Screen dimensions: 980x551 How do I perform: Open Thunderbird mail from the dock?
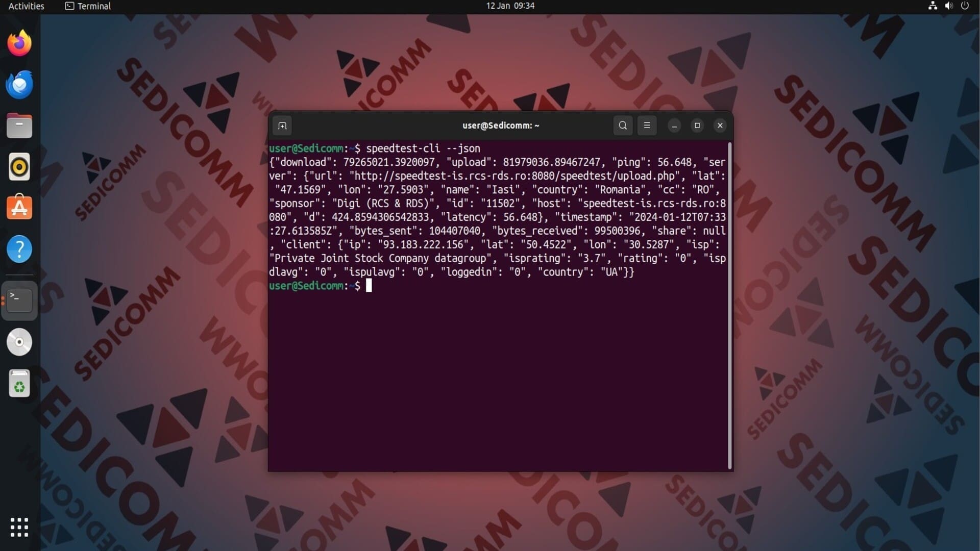click(19, 85)
